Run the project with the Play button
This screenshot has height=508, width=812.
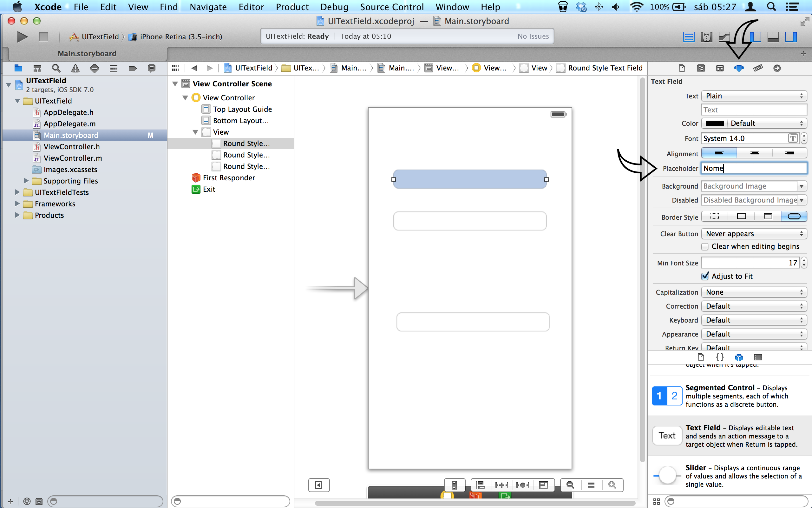(x=22, y=37)
